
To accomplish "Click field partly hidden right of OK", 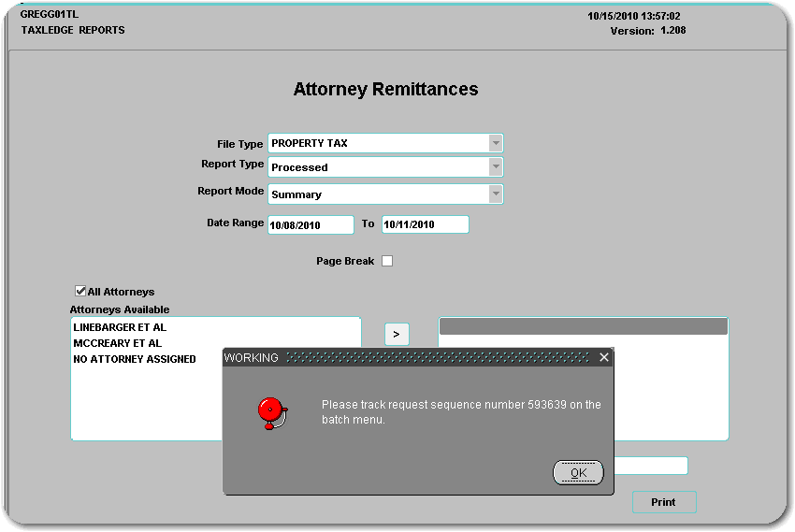I will pos(651,466).
